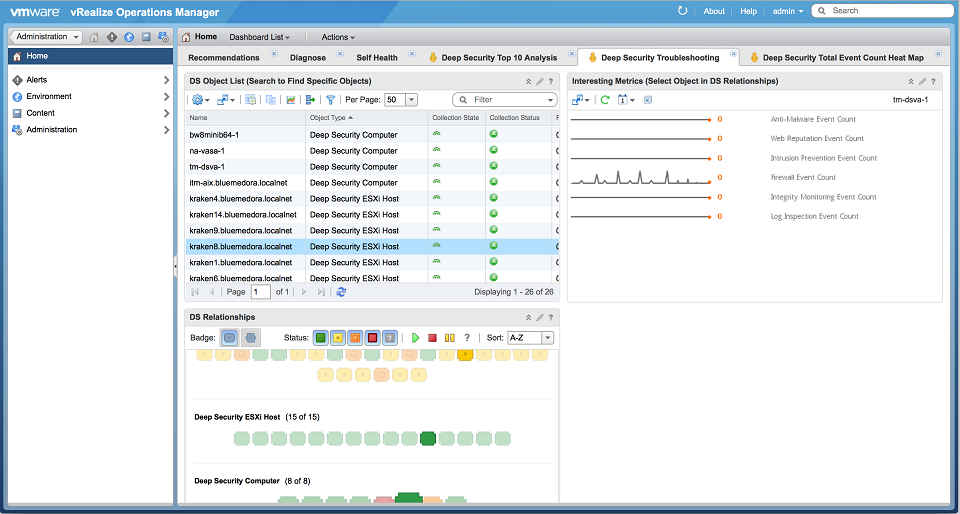Click the filter funnel icon in DS Object List
The height and width of the screenshot is (514, 960).
click(x=331, y=100)
